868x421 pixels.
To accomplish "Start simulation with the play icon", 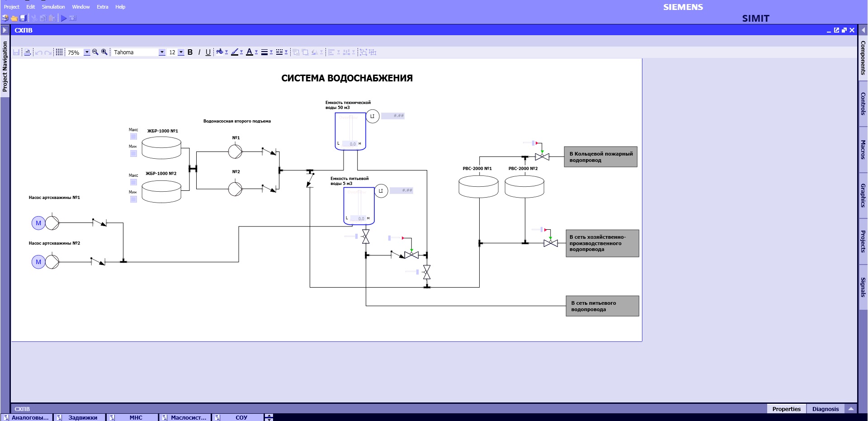I will pyautogui.click(x=64, y=18).
